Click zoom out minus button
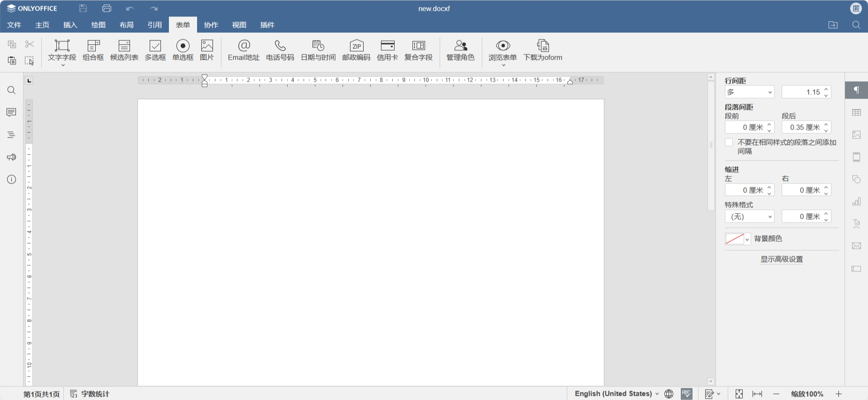Viewport: 868px width, 400px height. tap(776, 394)
